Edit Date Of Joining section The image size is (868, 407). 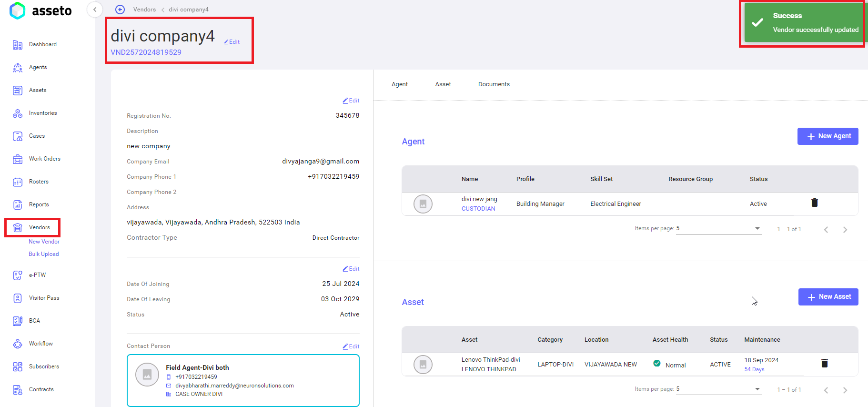click(351, 269)
